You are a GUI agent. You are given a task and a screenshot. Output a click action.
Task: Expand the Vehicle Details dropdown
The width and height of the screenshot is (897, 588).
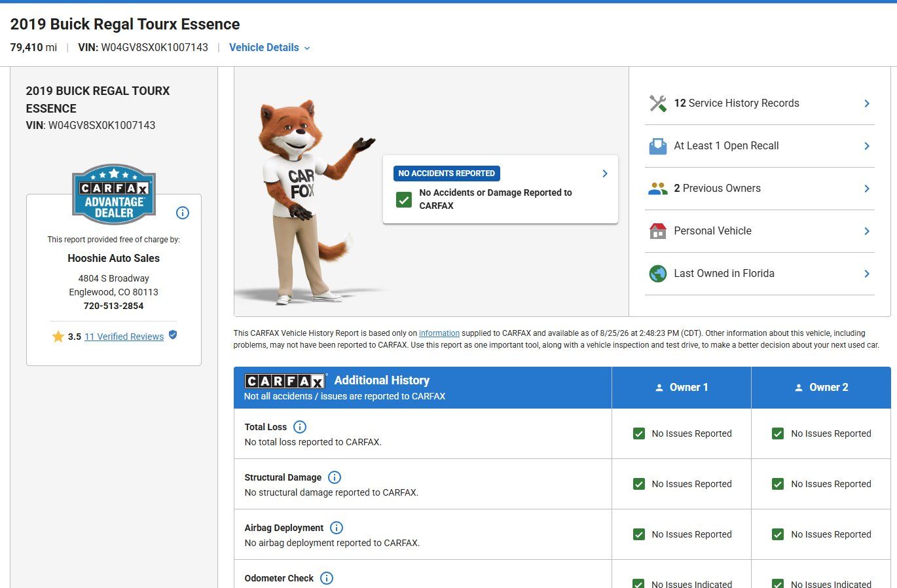269,47
